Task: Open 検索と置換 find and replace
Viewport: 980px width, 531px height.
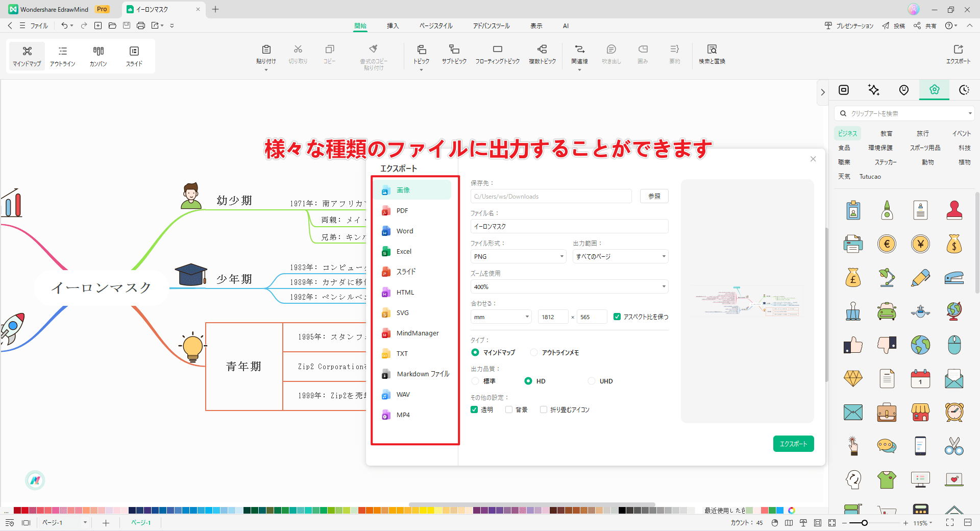Action: [x=712, y=53]
